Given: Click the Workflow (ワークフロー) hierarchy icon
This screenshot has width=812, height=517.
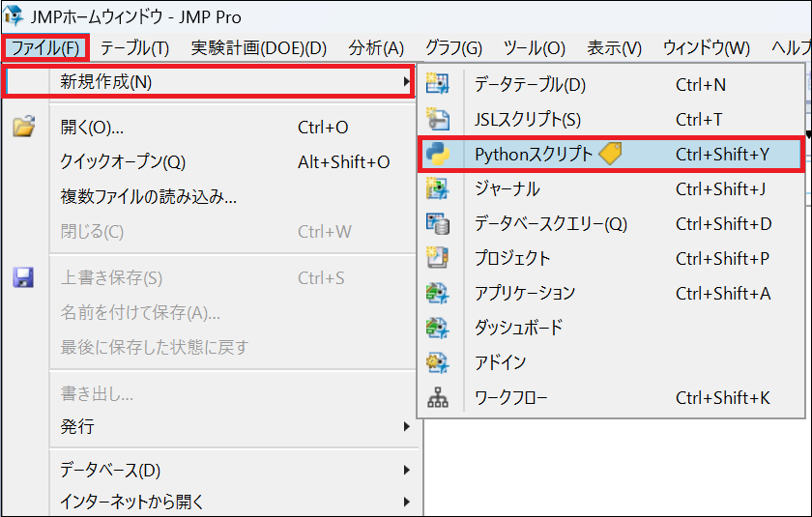Looking at the screenshot, I should click(438, 397).
